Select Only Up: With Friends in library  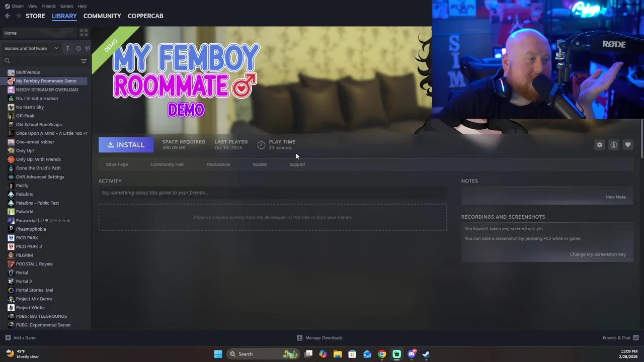38,159
